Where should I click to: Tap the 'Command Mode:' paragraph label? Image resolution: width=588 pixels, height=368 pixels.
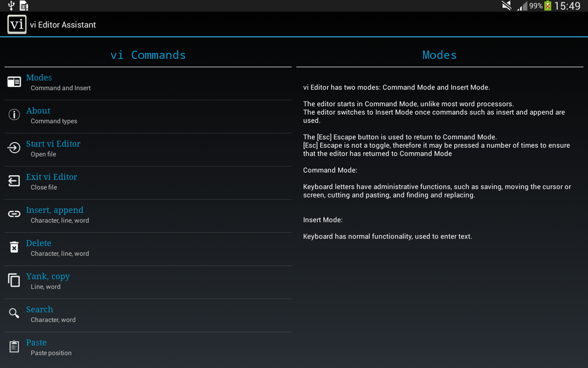(x=330, y=170)
